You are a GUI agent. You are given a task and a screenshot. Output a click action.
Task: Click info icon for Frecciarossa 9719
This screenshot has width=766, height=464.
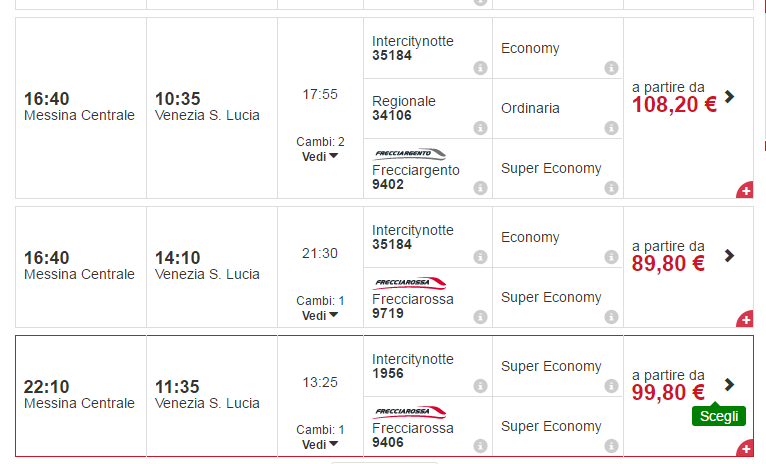[x=480, y=317]
